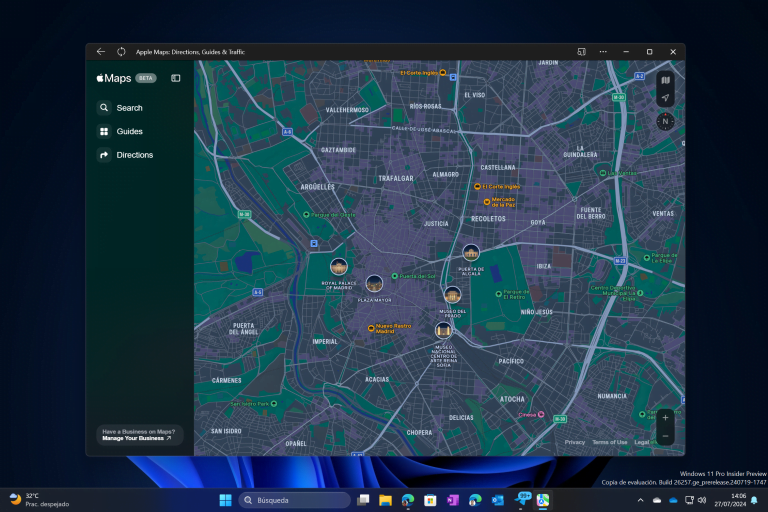
Task: Click the Cinesa cinema marker
Action: point(541,414)
